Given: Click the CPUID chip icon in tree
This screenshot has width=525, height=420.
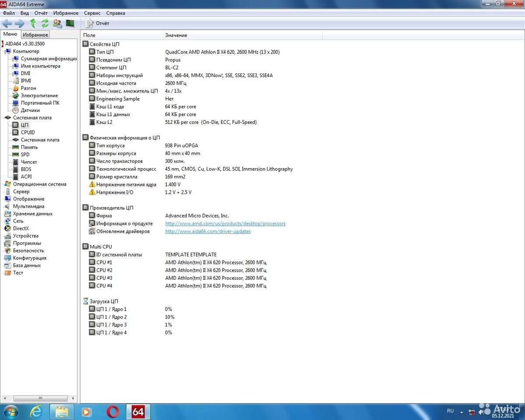Looking at the screenshot, I should coord(16,132).
